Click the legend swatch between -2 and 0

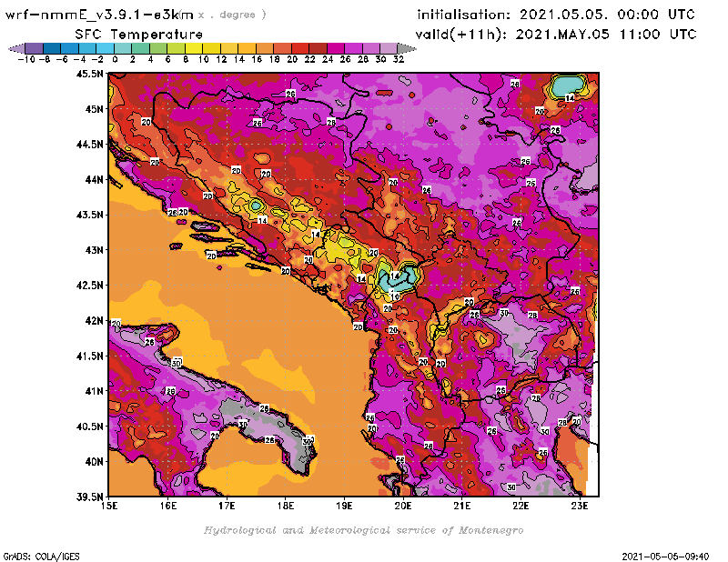pyautogui.click(x=105, y=48)
